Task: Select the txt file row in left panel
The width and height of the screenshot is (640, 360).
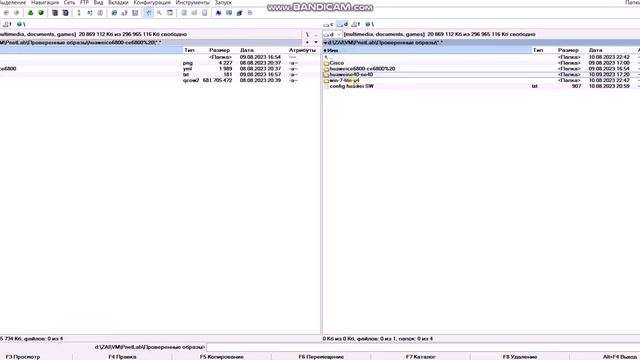Action: [160, 75]
